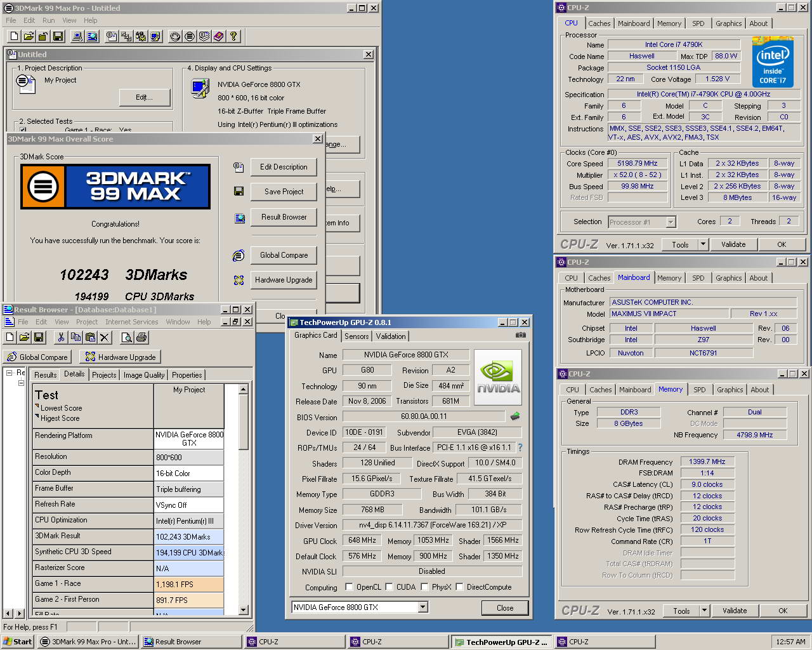Open Internet Services menu in Result Browser
This screenshot has height=650, width=812.
point(131,322)
